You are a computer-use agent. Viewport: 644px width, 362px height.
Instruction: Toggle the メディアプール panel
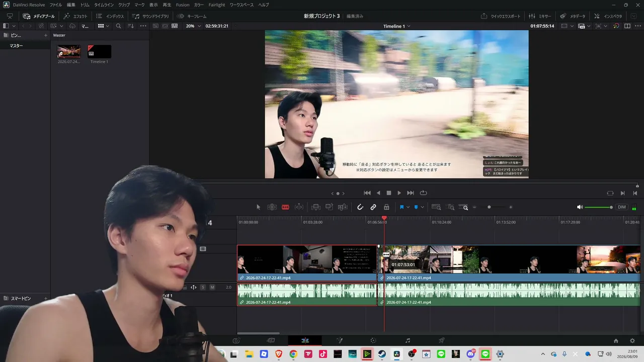39,16
